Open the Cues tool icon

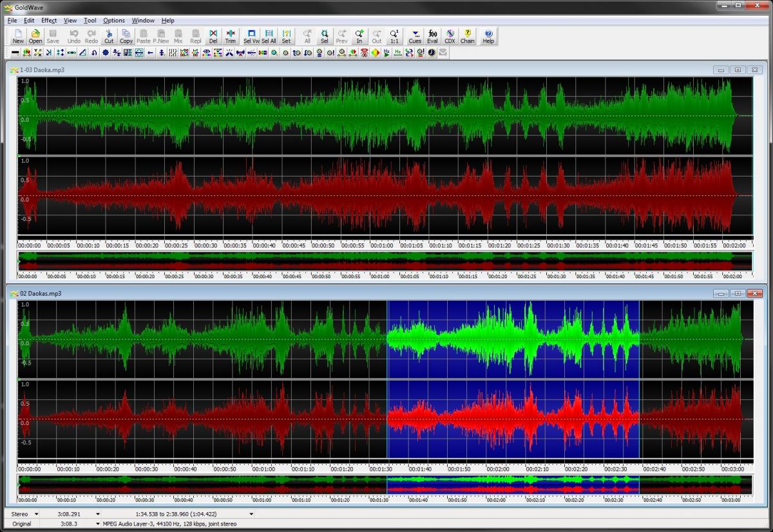pyautogui.click(x=415, y=36)
